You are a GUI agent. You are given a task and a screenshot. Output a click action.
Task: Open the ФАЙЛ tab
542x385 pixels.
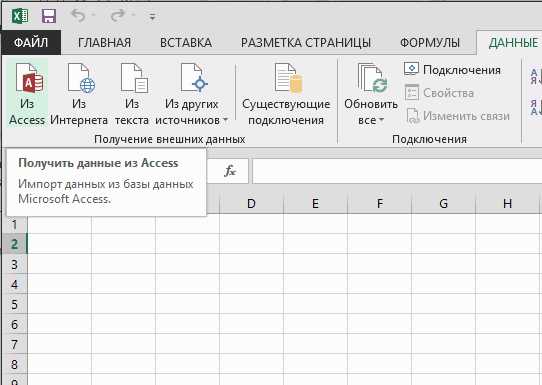point(31,43)
